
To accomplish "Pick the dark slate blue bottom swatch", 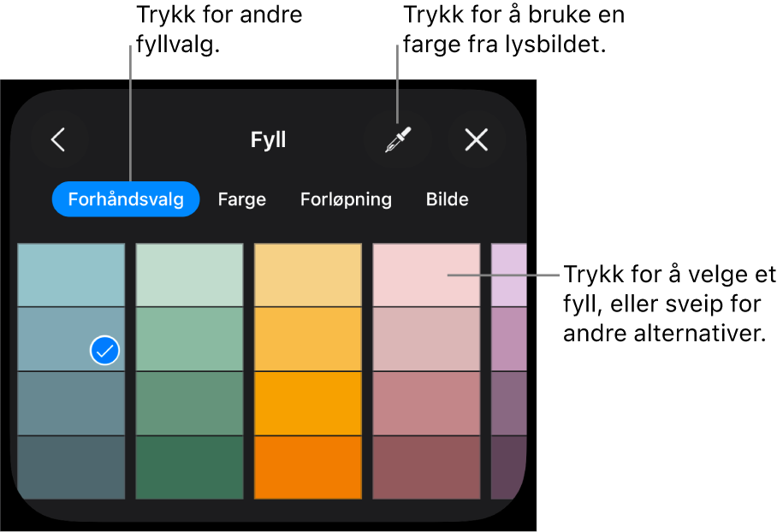I will [71, 468].
